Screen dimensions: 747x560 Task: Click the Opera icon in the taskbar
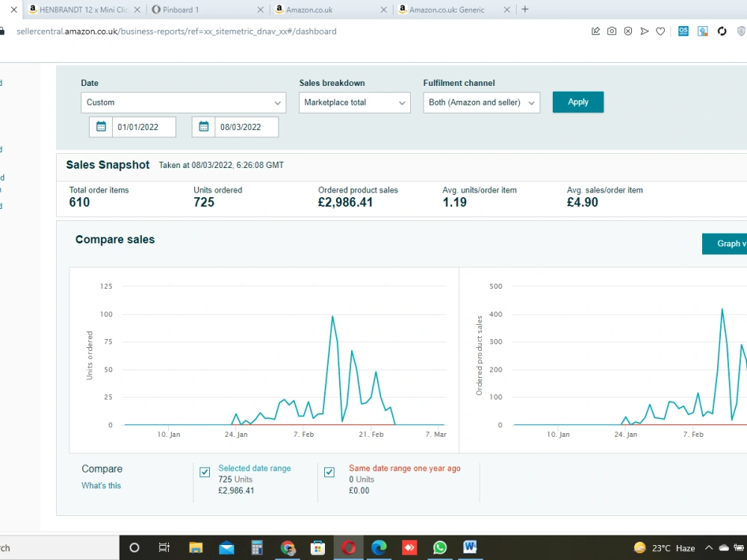click(x=348, y=547)
